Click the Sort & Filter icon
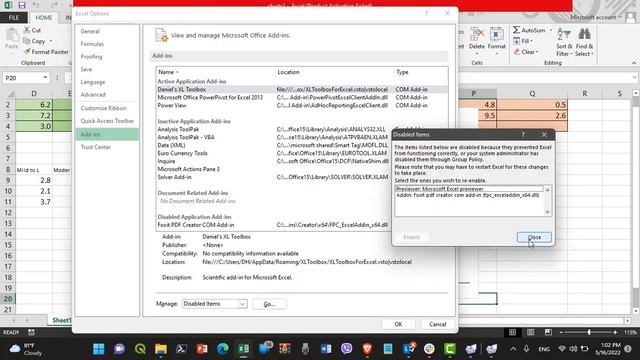 pos(564,34)
